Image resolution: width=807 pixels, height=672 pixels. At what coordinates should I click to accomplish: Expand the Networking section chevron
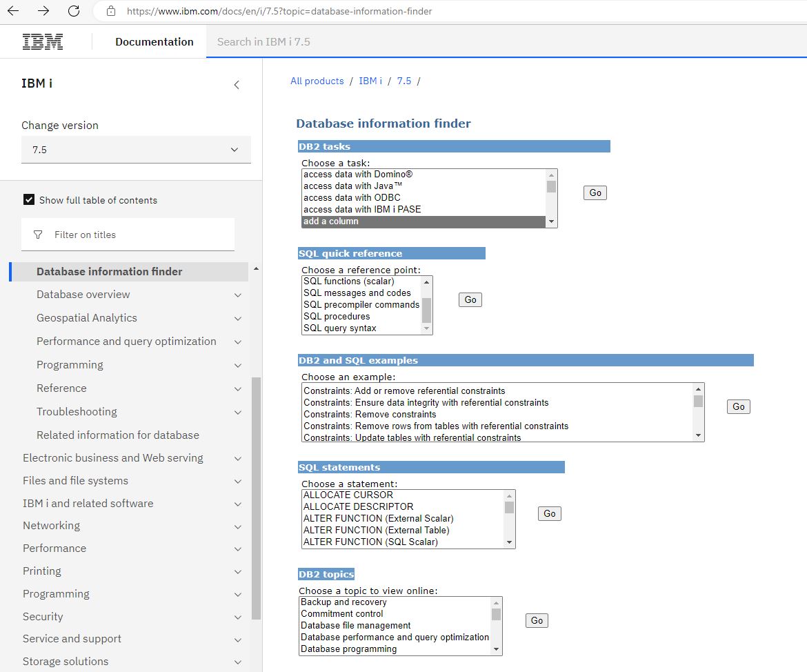238,527
